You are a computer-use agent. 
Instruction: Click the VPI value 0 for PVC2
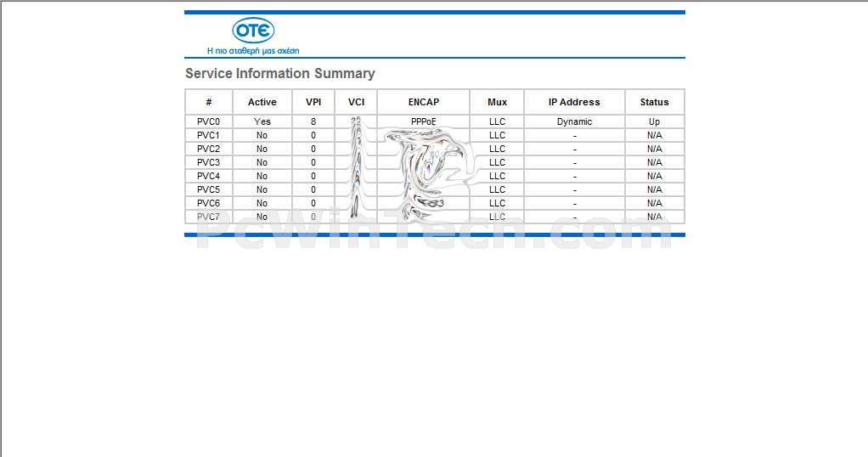[x=313, y=149]
